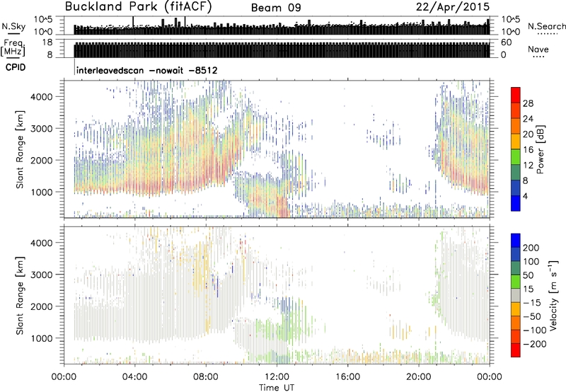Click the '08:00' time axis label
Viewport: 566px width, 392px height.
[x=206, y=377]
